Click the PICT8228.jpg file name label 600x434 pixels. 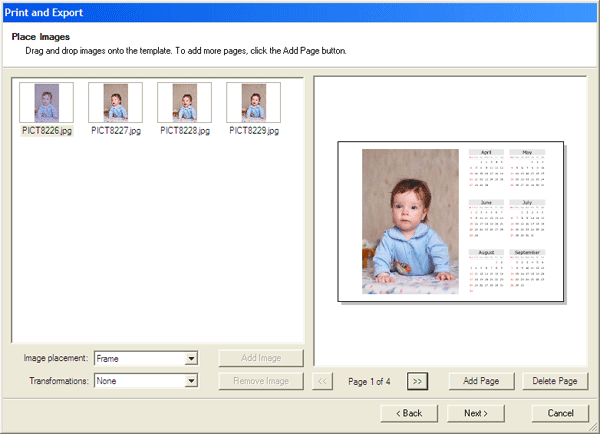point(185,131)
